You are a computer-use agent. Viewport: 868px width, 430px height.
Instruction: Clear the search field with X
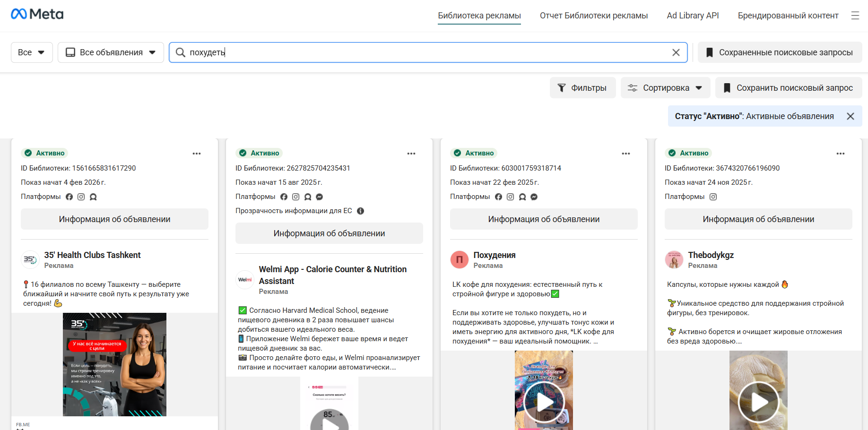coord(676,52)
